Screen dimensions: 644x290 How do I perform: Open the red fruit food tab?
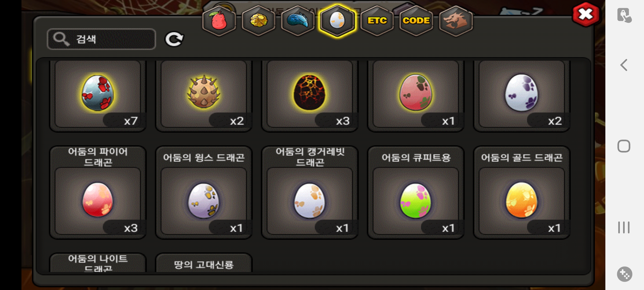click(x=219, y=21)
